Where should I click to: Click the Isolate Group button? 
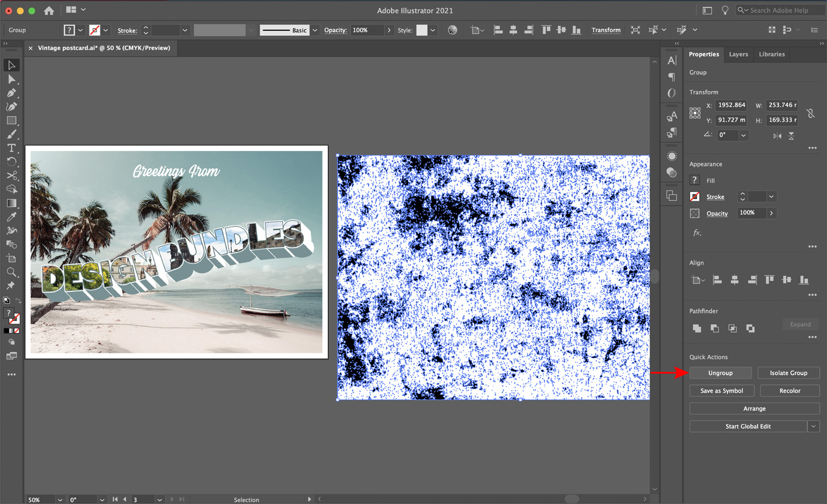pyautogui.click(x=788, y=373)
